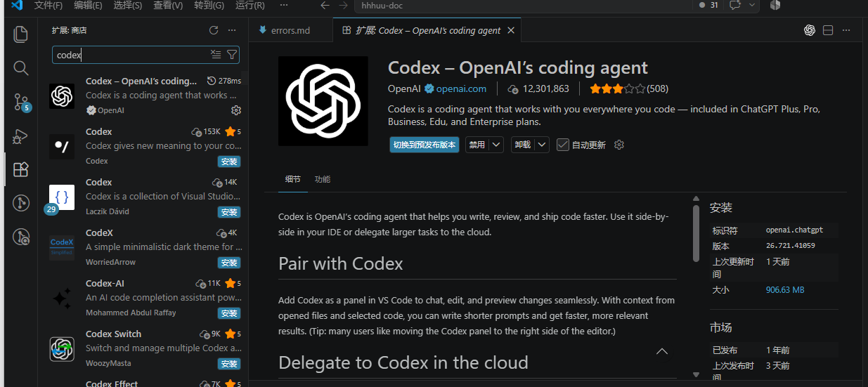Select the Extensions view icon
Screen dimensions: 868x387
pyautogui.click(x=21, y=169)
